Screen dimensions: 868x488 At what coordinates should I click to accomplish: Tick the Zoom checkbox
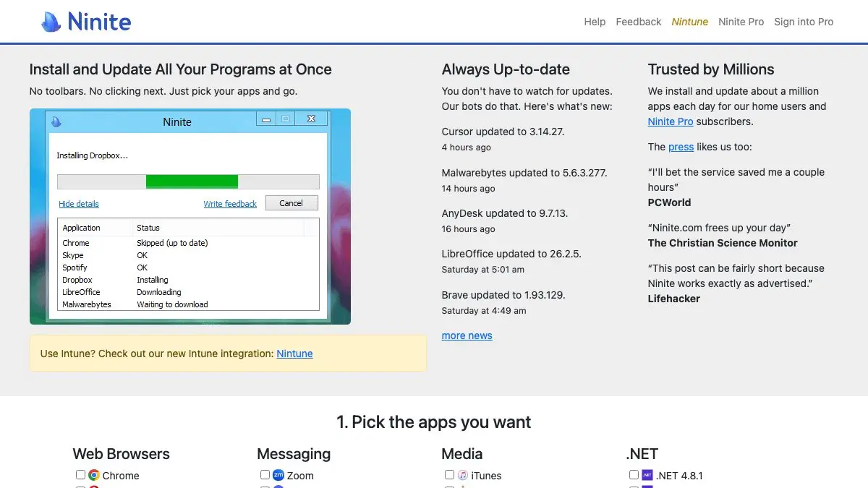[265, 475]
